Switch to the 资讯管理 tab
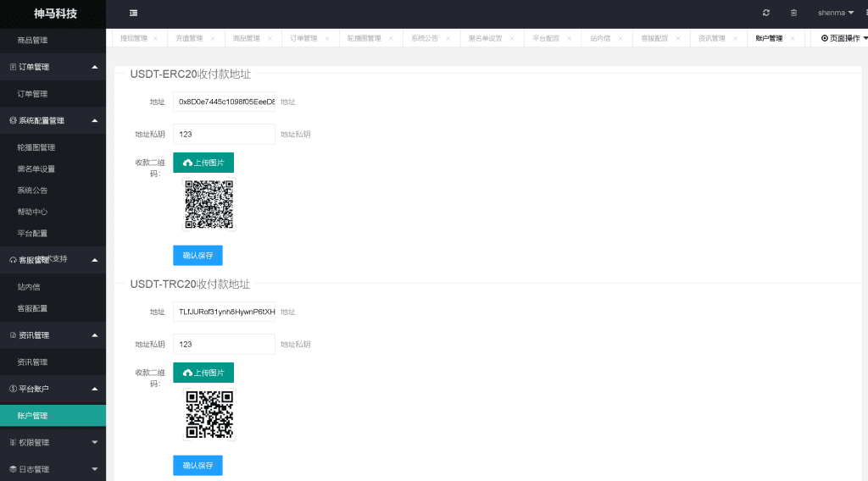The width and height of the screenshot is (868, 481). coord(711,38)
